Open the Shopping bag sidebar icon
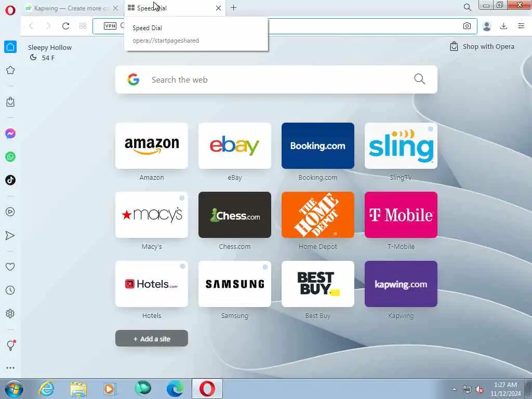This screenshot has height=399, width=532. tap(10, 102)
